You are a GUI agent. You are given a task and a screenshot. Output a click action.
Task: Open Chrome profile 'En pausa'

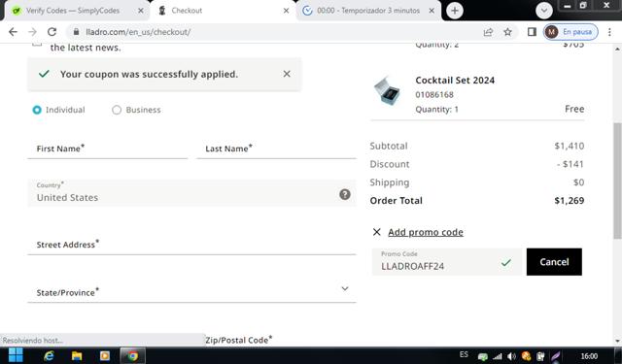coord(570,32)
